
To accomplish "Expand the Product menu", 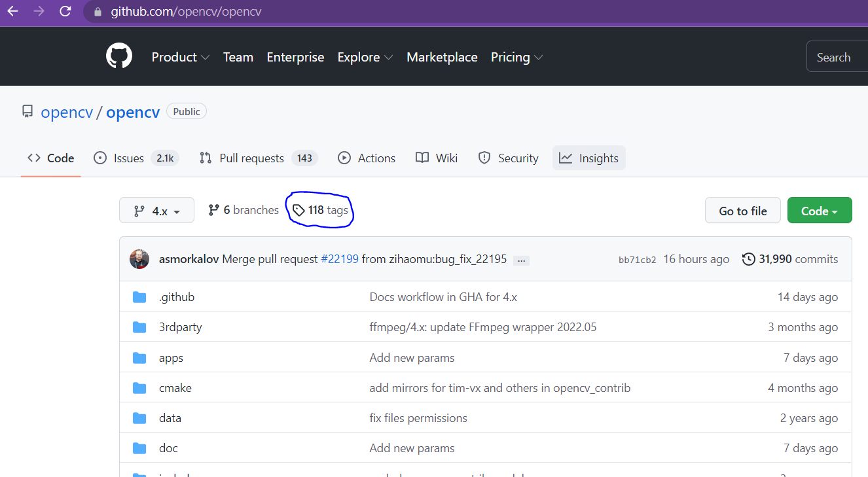I will [x=181, y=57].
